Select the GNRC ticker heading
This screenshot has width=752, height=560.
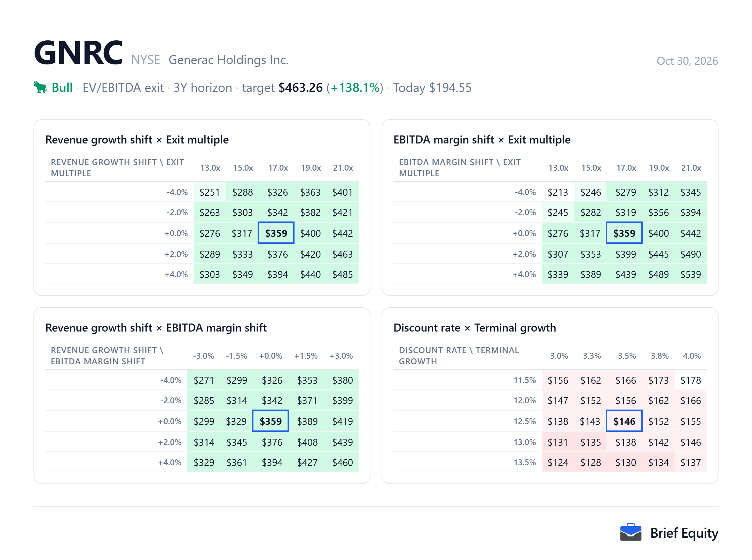click(x=78, y=53)
